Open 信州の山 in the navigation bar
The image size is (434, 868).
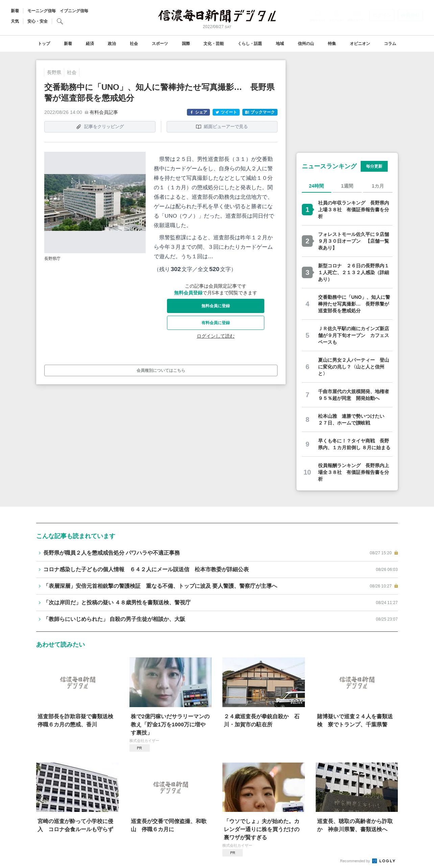[306, 44]
